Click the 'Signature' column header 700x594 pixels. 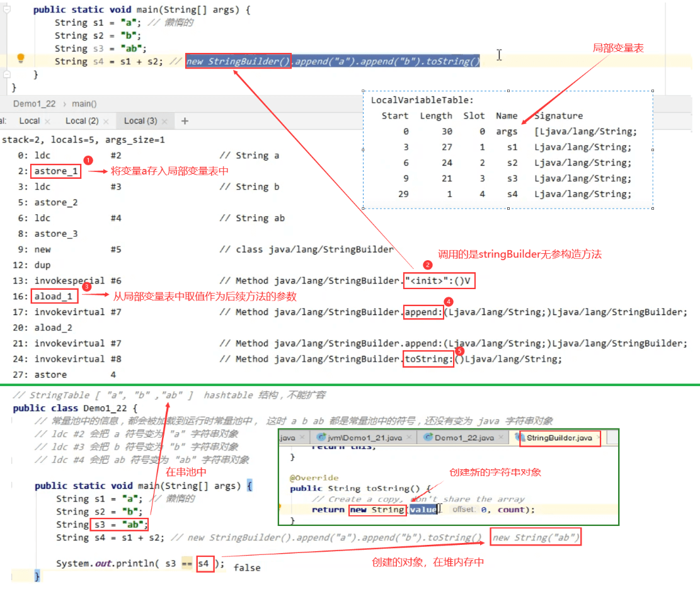coord(558,115)
